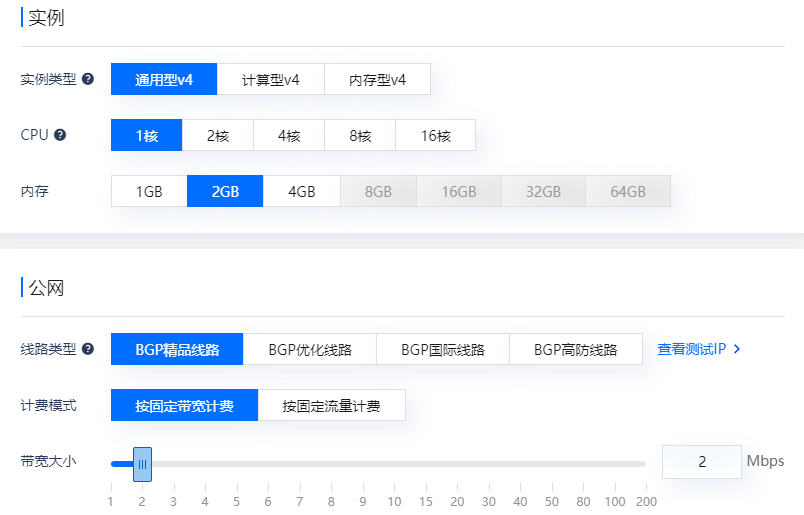Click the help icon next to 线路类型
Image resolution: width=804 pixels, height=515 pixels.
point(88,349)
